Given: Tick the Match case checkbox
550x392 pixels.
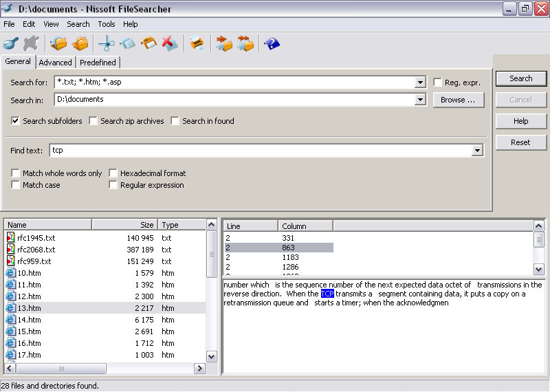Looking at the screenshot, I should tap(15, 184).
